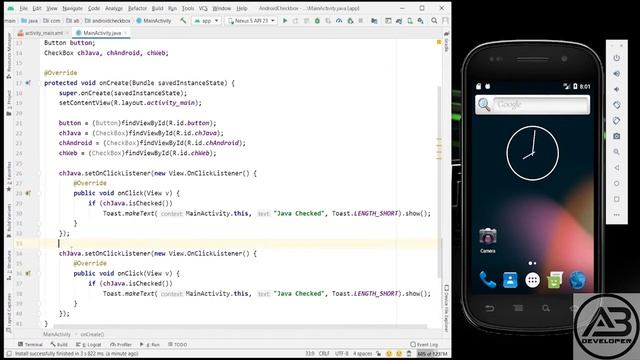This screenshot has height=360, width=640.
Task: Open the Profile app gauge icon
Action: pyautogui.click(x=339, y=20)
